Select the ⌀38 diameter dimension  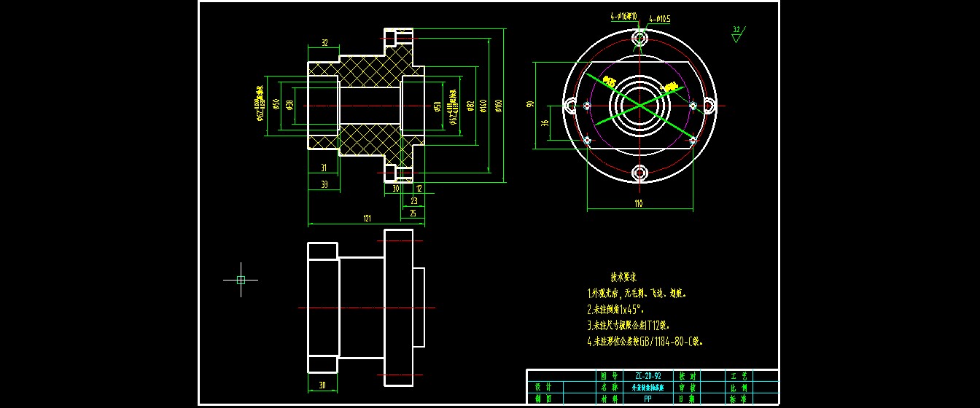290,106
